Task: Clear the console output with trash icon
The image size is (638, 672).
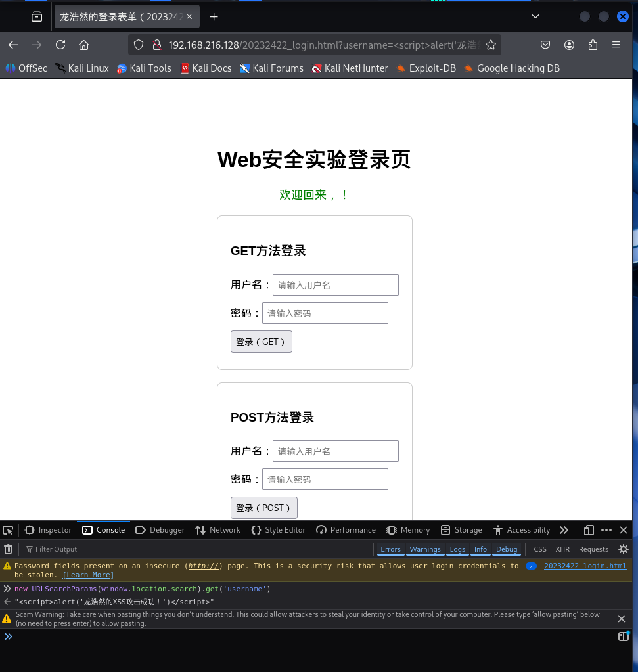Action: click(8, 549)
